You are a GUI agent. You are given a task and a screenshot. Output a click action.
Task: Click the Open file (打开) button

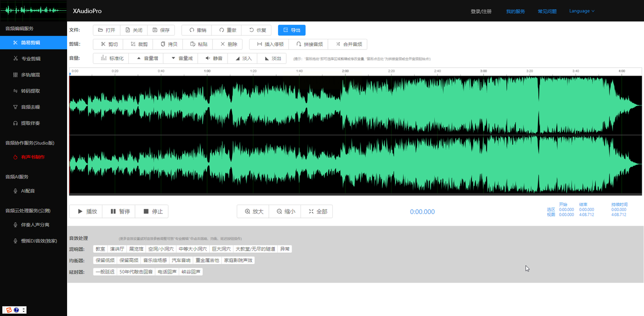(106, 30)
